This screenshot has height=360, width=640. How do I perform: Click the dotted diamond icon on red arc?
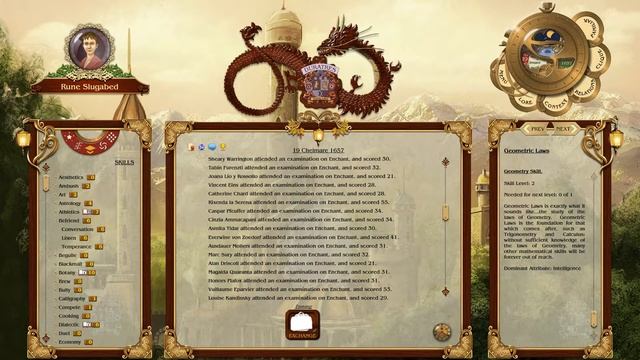tap(112, 137)
